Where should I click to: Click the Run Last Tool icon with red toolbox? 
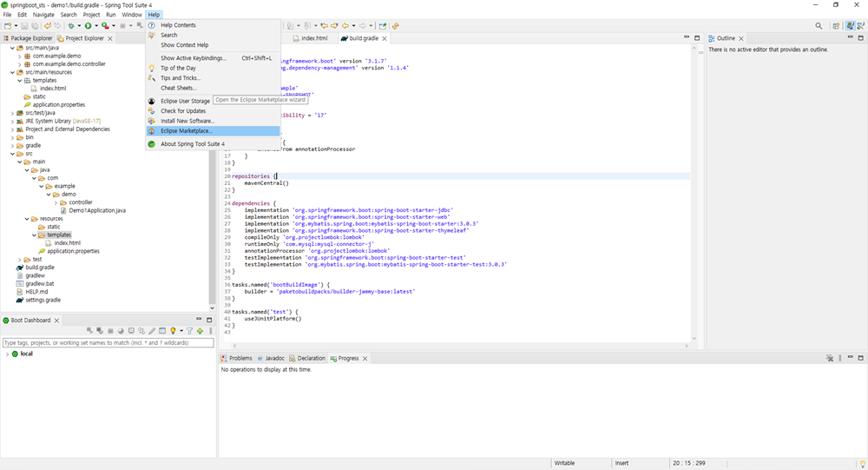click(x=105, y=25)
